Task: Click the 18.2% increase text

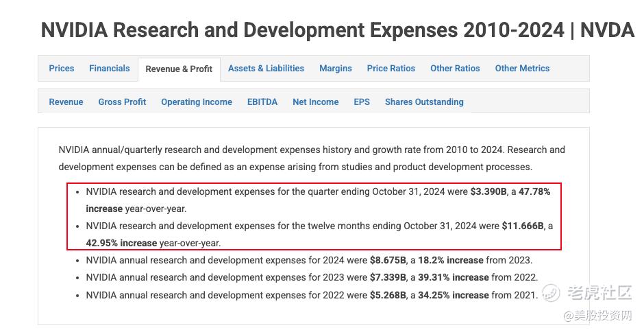Action: pos(451,261)
